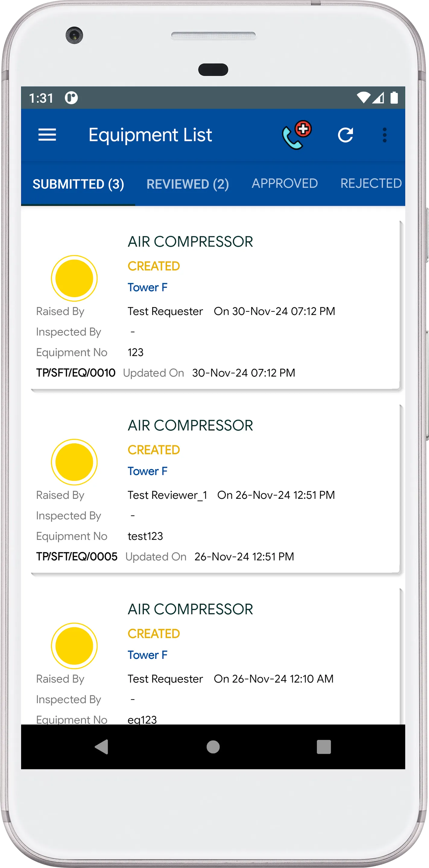Tap yellow status circle for TP/SFT/EQ/0005
Screen dimensions: 429x868
74,462
